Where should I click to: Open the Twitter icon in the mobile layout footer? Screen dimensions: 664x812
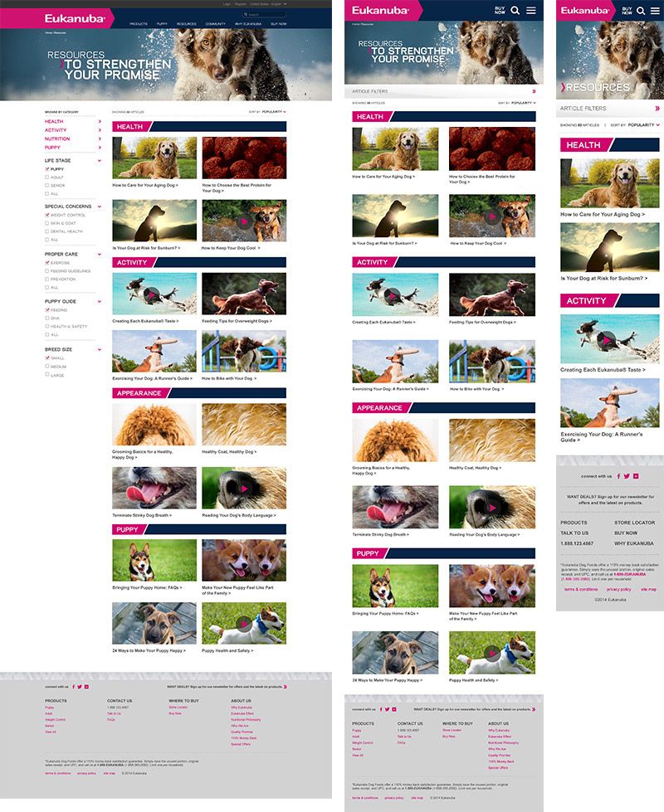[627, 476]
